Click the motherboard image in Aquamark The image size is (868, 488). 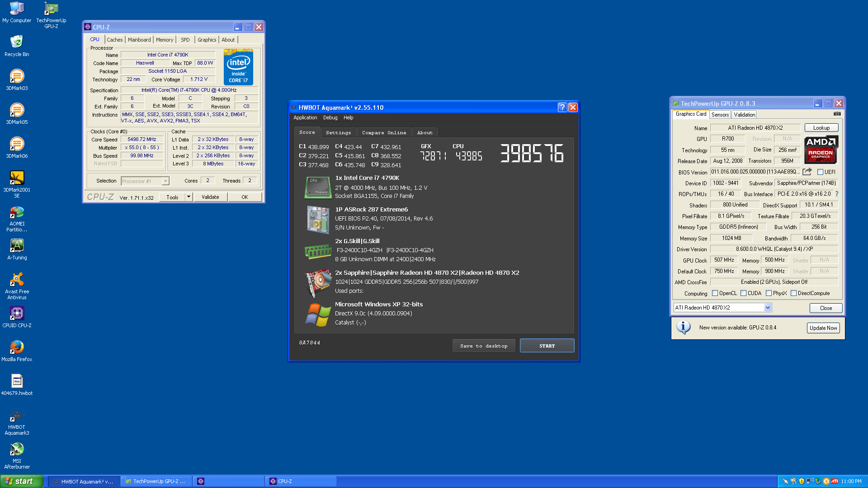point(318,220)
